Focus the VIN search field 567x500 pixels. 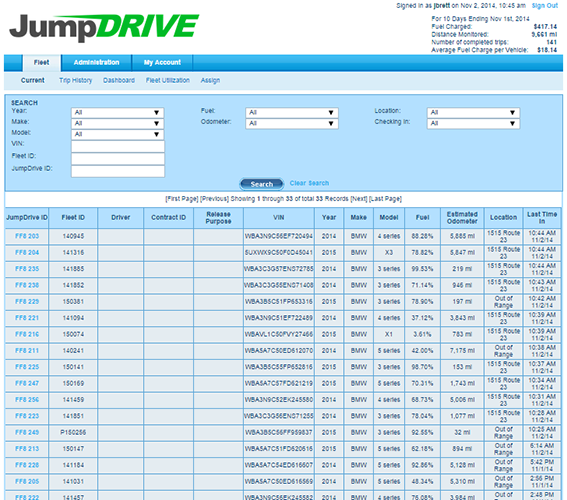click(118, 146)
